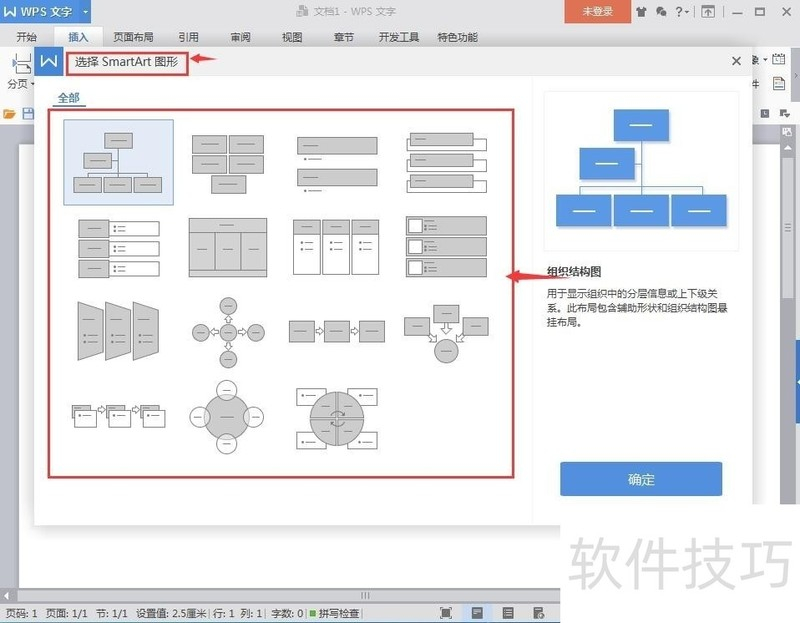Click the feedback bubbles icon in title bar

click(x=661, y=12)
